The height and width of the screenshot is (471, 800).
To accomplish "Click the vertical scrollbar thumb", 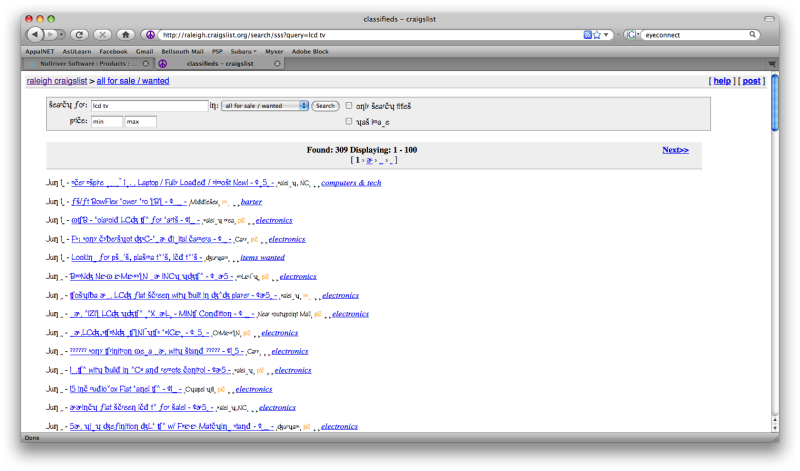I will coord(774,103).
